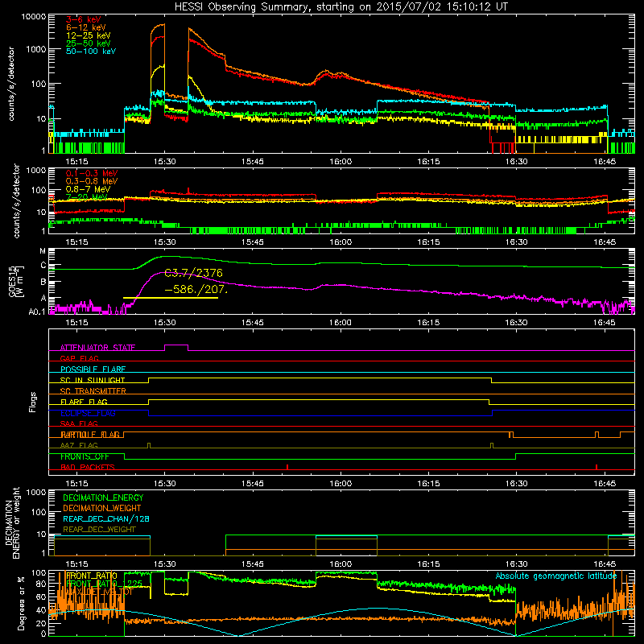This screenshot has height=644, width=644.
Task: Click the first bad packets red tick mark
Action: tap(287, 467)
